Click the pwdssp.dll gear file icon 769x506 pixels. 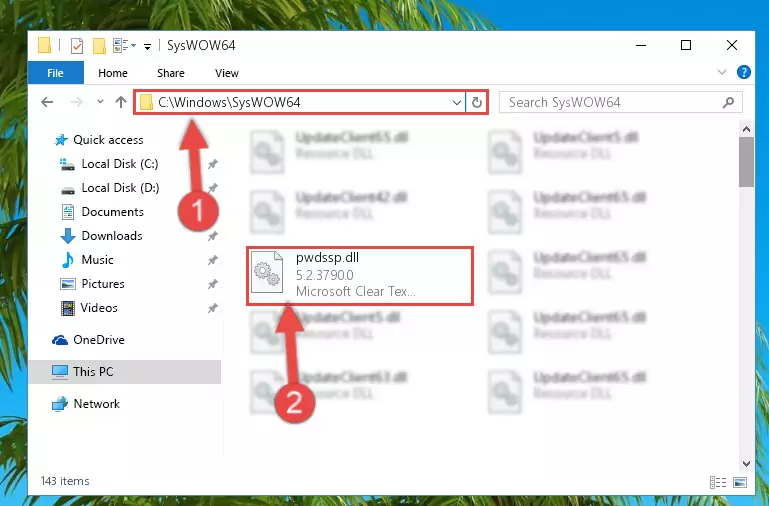tap(267, 272)
